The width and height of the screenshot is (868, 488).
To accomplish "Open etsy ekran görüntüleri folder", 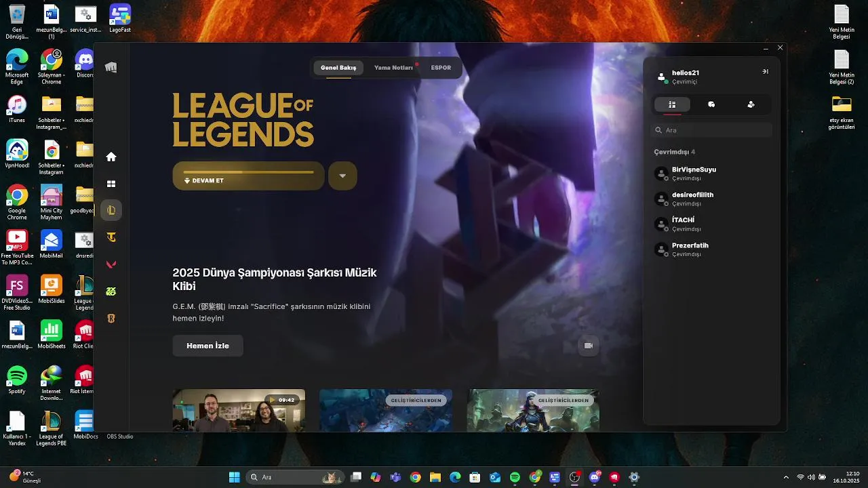I will tap(842, 112).
